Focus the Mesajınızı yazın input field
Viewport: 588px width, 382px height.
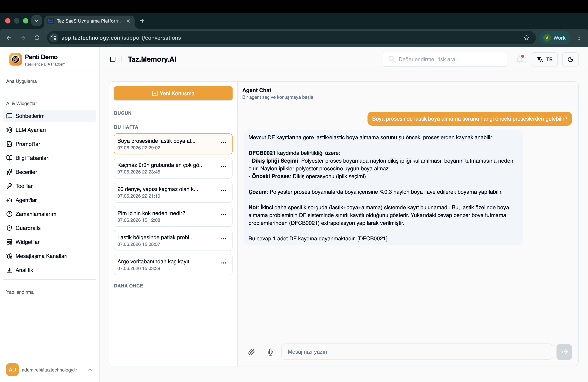tap(417, 352)
